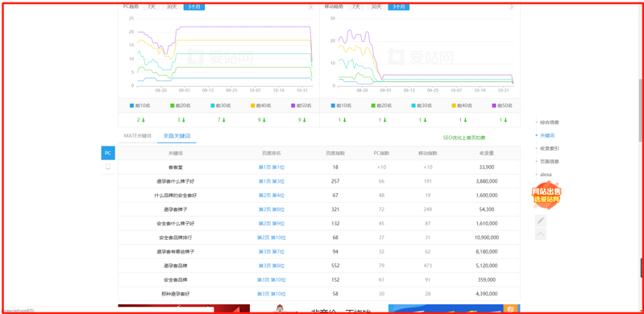Jump to 收录索引 in the side navigation

point(549,148)
